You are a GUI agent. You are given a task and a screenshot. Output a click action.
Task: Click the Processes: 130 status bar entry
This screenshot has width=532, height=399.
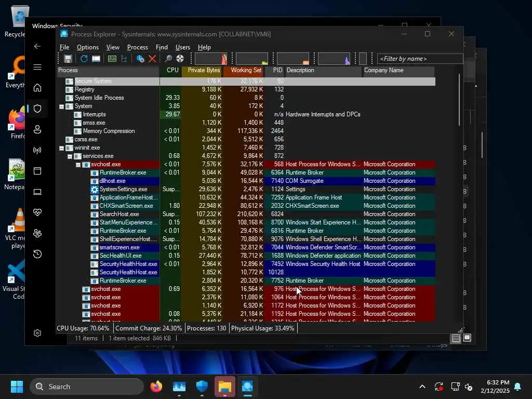[206, 328]
